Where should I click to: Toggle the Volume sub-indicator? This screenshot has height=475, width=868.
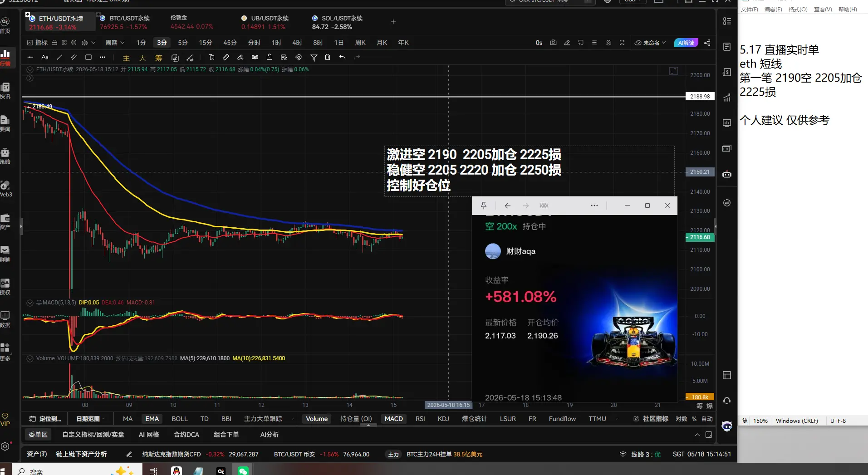pyautogui.click(x=317, y=419)
